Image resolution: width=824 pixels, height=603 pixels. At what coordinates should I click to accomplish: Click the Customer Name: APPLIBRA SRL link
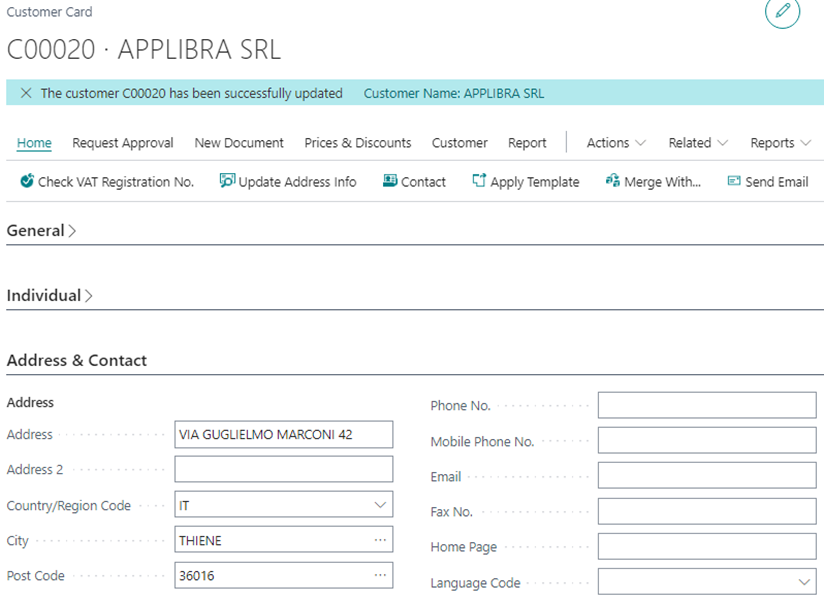[x=454, y=94]
